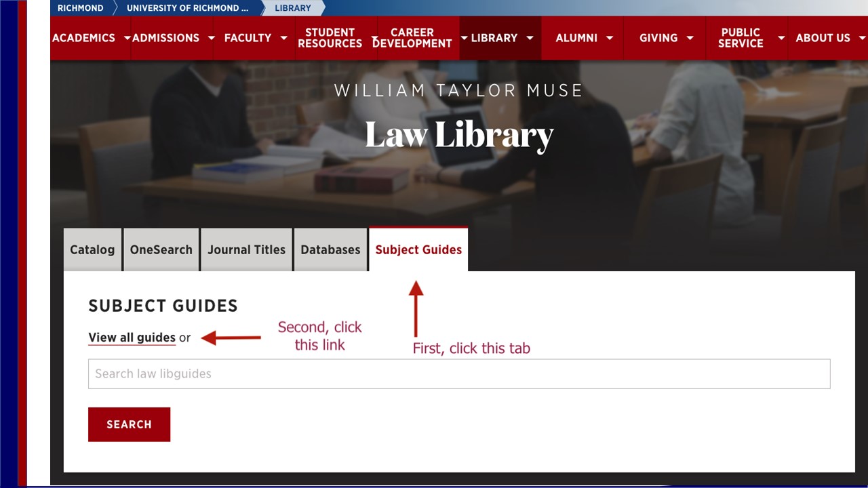Viewport: 868px width, 488px height.
Task: Go to University of Richmond breadcrumb
Action: 187,8
